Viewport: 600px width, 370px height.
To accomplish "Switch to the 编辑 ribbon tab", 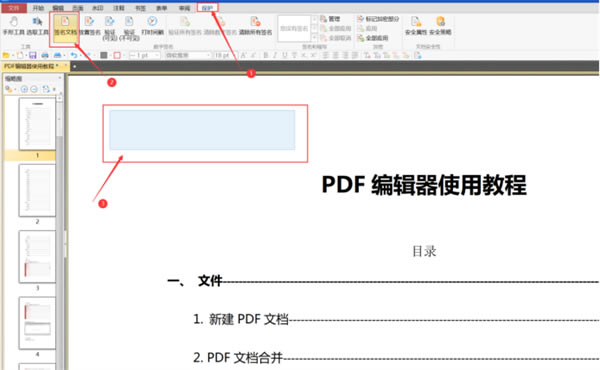I will pos(58,8).
